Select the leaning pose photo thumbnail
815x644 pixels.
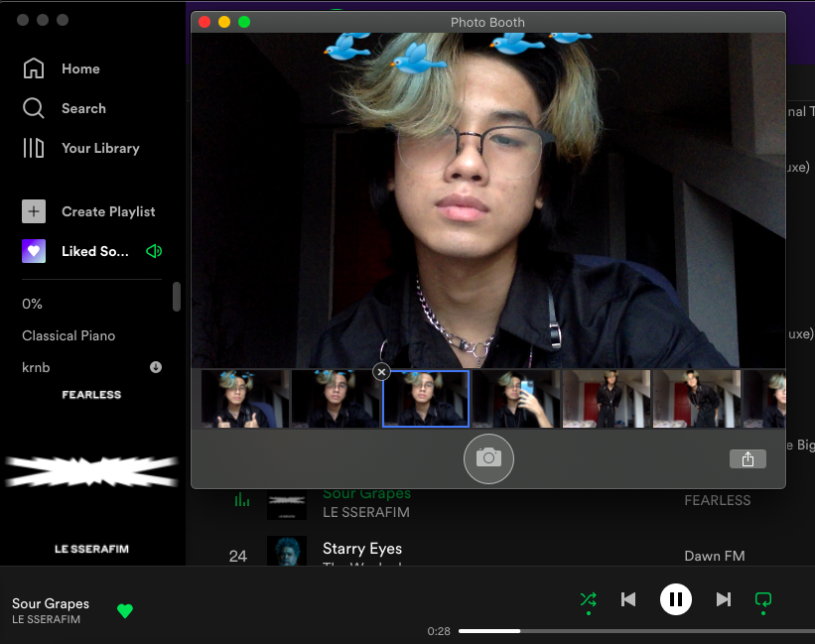[697, 399]
